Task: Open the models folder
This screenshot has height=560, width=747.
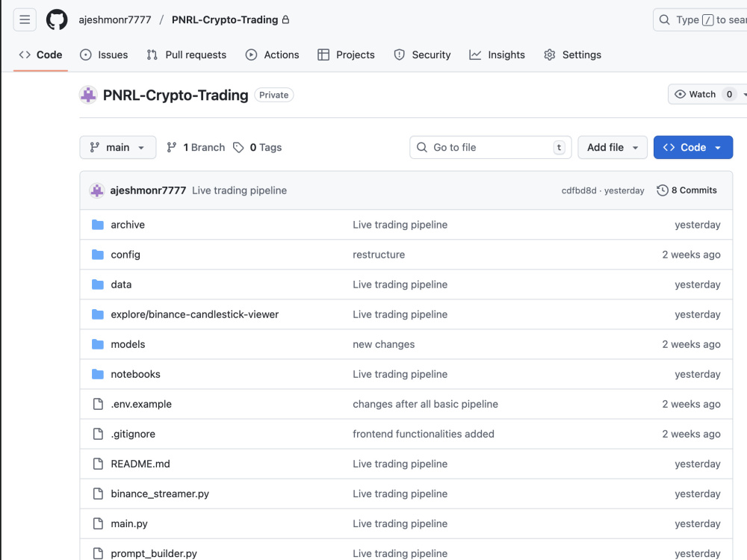Action: pos(128,344)
